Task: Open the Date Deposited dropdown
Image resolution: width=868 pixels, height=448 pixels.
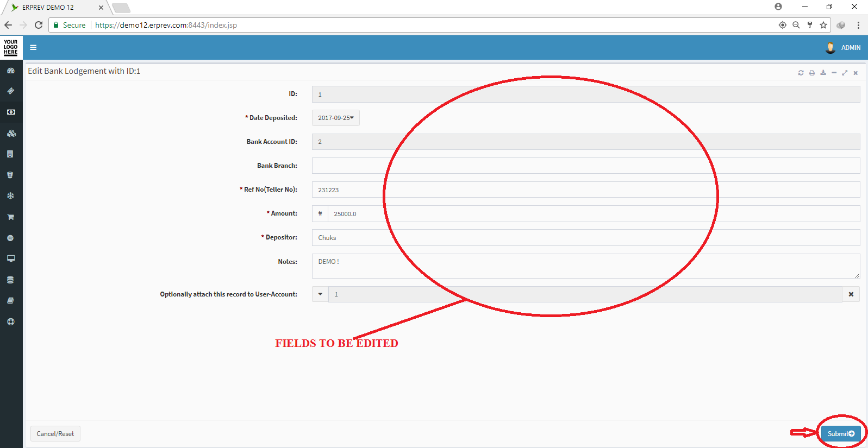Action: pyautogui.click(x=336, y=118)
